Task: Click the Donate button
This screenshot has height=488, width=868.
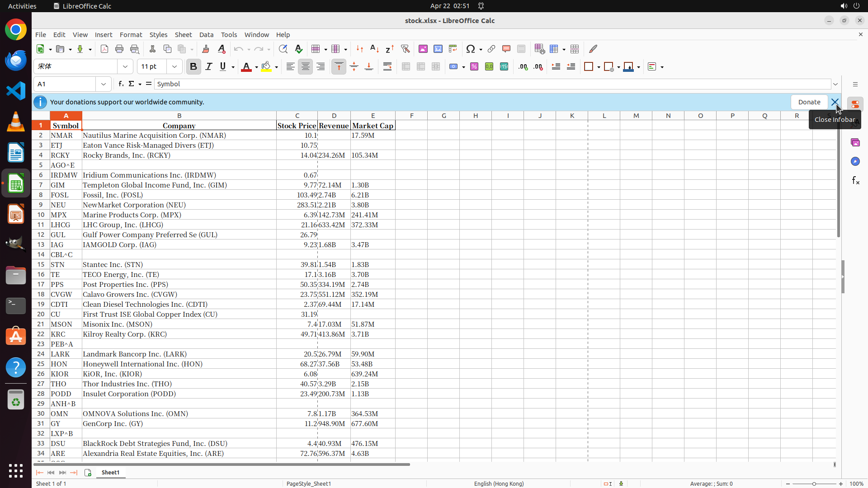Action: coord(809,102)
